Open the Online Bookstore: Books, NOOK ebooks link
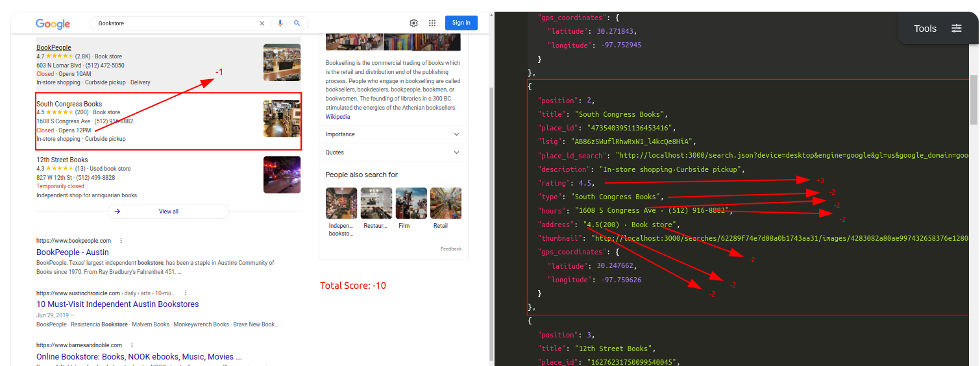 [x=139, y=357]
